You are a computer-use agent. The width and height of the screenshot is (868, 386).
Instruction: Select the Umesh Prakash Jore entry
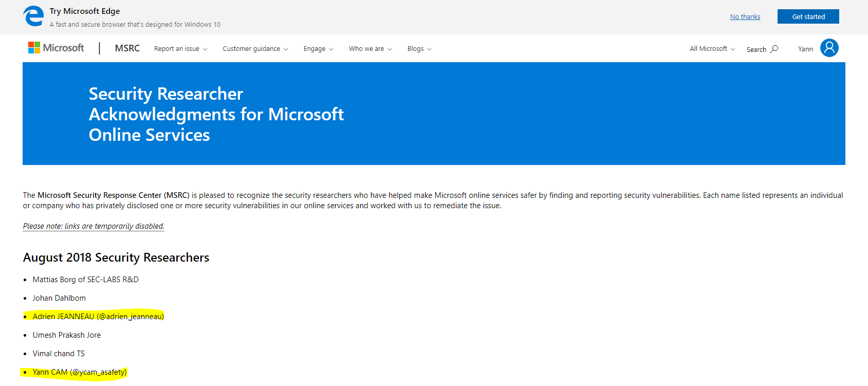coord(67,335)
